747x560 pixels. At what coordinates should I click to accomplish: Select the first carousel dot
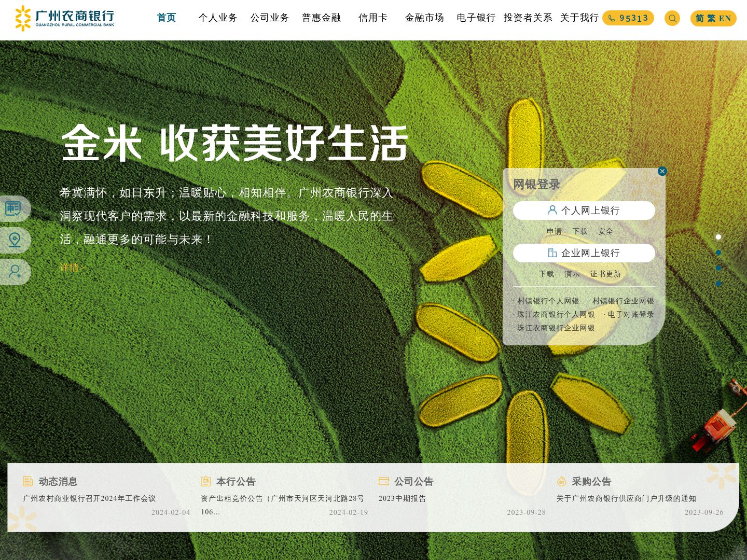point(718,237)
